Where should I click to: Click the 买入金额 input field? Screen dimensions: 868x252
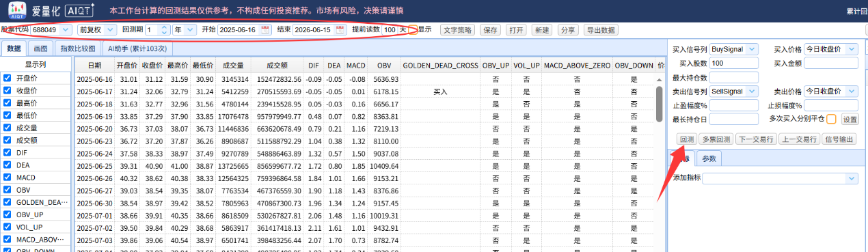click(x=830, y=63)
